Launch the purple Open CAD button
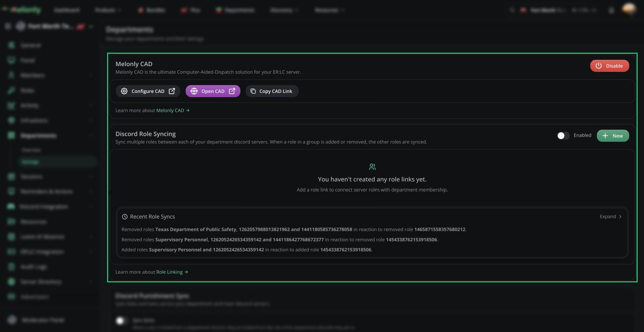This screenshot has width=644, height=332. pos(213,91)
